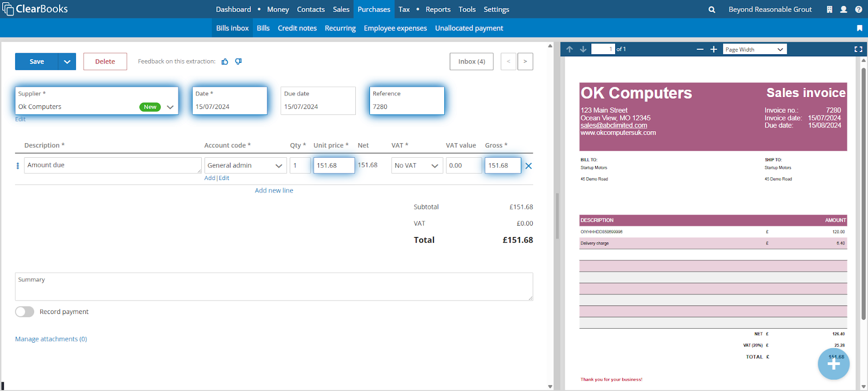Click the Due date input field
The width and height of the screenshot is (868, 391).
click(x=318, y=100)
